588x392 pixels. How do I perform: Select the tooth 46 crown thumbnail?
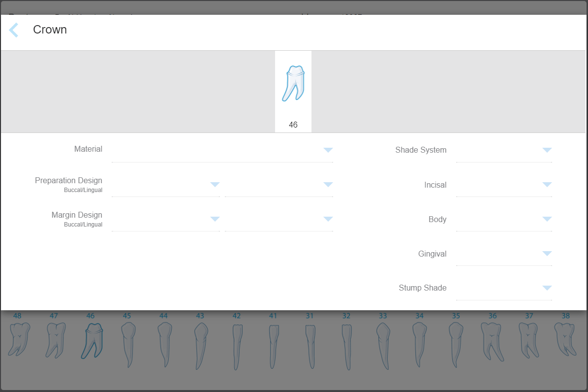[x=293, y=84]
